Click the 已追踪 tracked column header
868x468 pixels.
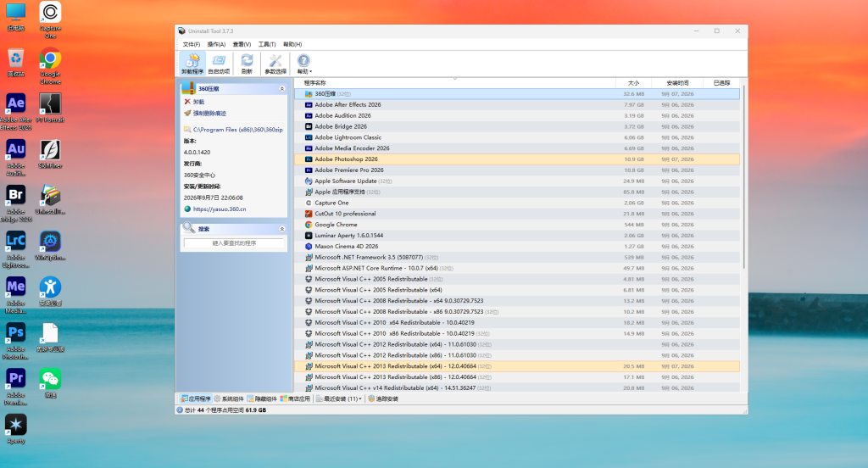(x=721, y=83)
